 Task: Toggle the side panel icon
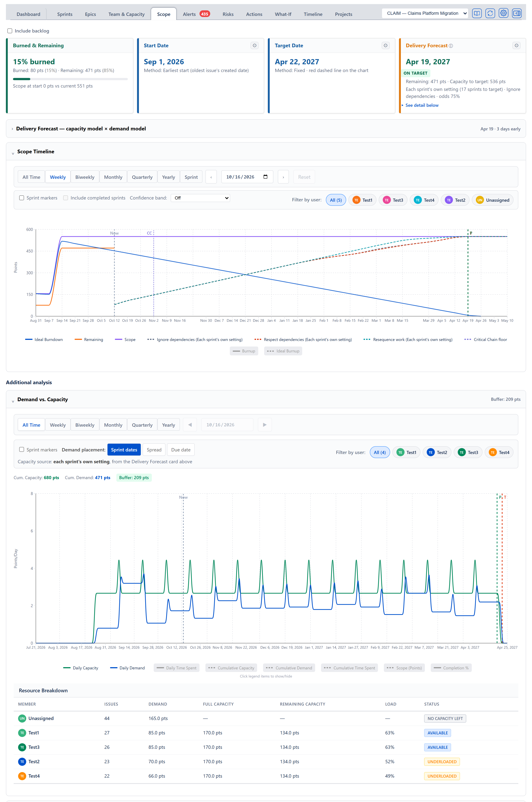(x=517, y=13)
